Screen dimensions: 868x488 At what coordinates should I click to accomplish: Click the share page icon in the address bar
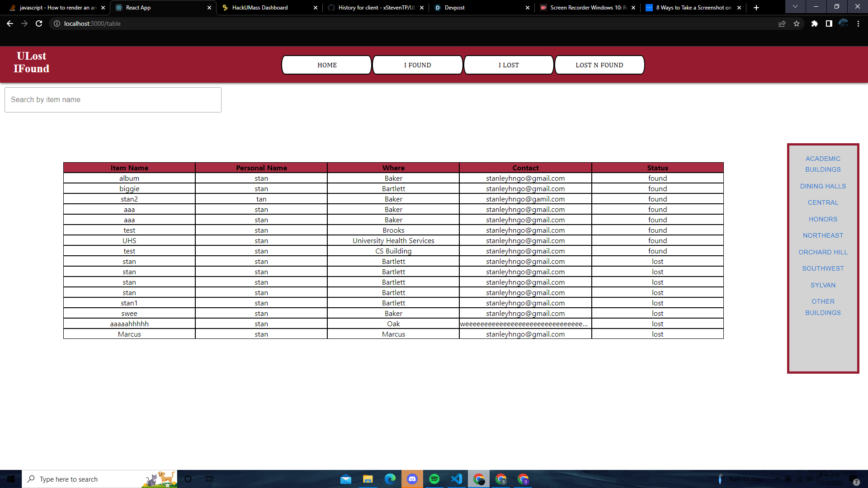pyautogui.click(x=782, y=23)
